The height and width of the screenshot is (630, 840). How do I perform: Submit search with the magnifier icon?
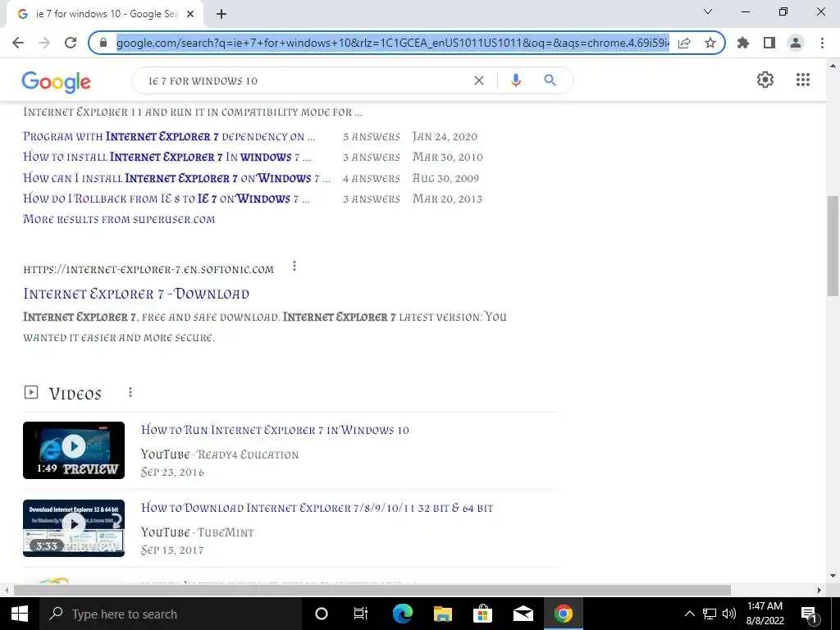(x=550, y=80)
